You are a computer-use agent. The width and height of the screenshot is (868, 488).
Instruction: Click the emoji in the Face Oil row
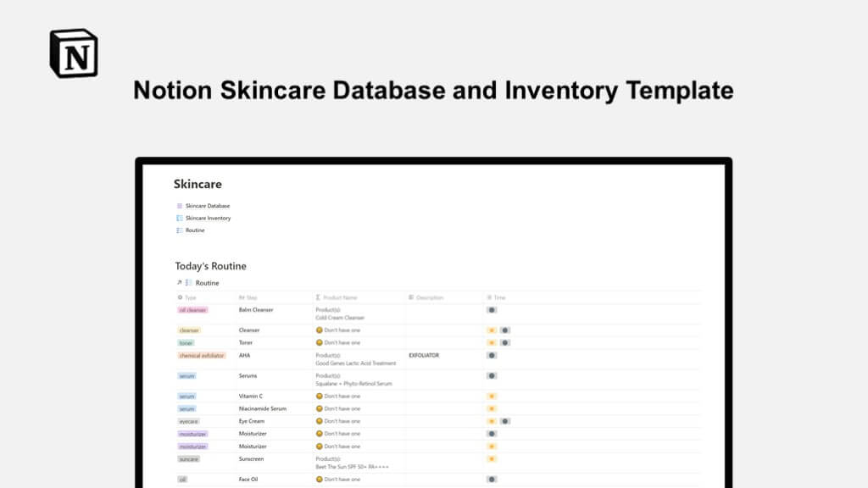pyautogui.click(x=319, y=480)
